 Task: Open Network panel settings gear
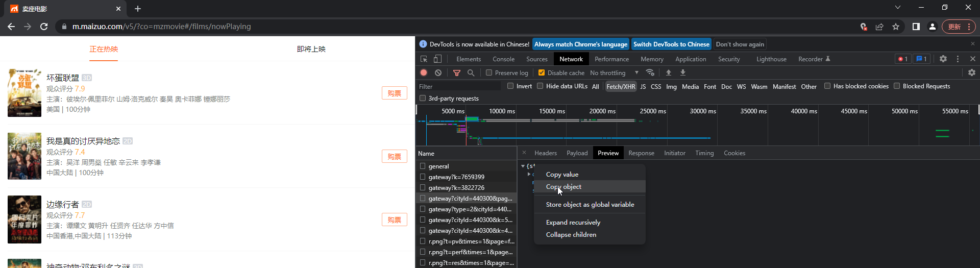pos(972,73)
